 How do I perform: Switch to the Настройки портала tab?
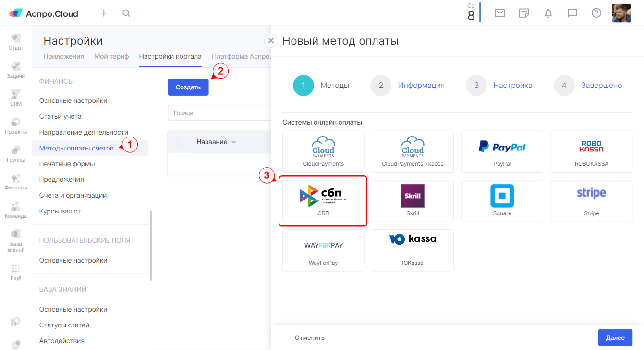(x=170, y=56)
